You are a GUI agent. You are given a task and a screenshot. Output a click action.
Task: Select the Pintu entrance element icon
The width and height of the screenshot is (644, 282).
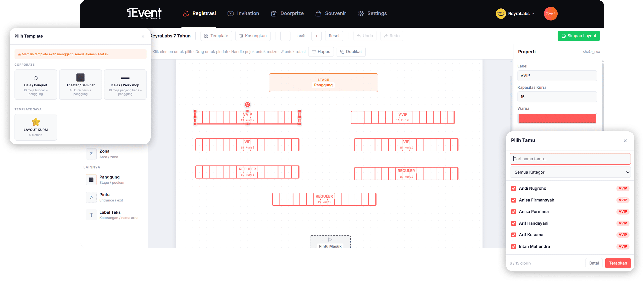[x=91, y=197]
